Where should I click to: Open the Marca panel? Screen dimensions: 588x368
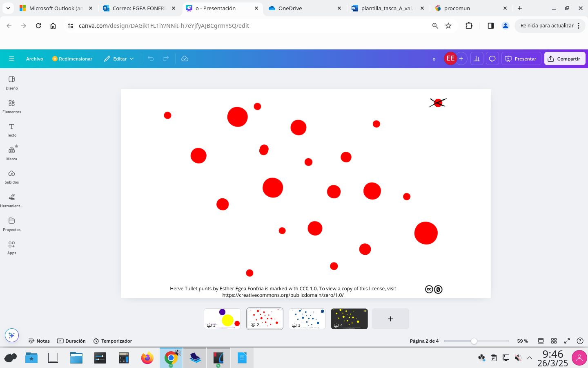click(11, 153)
